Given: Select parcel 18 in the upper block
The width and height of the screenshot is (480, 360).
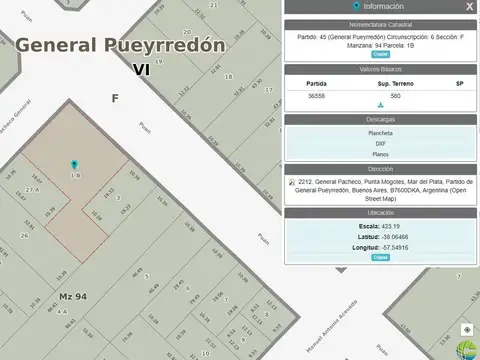Looking at the screenshot, I should coord(228,77).
